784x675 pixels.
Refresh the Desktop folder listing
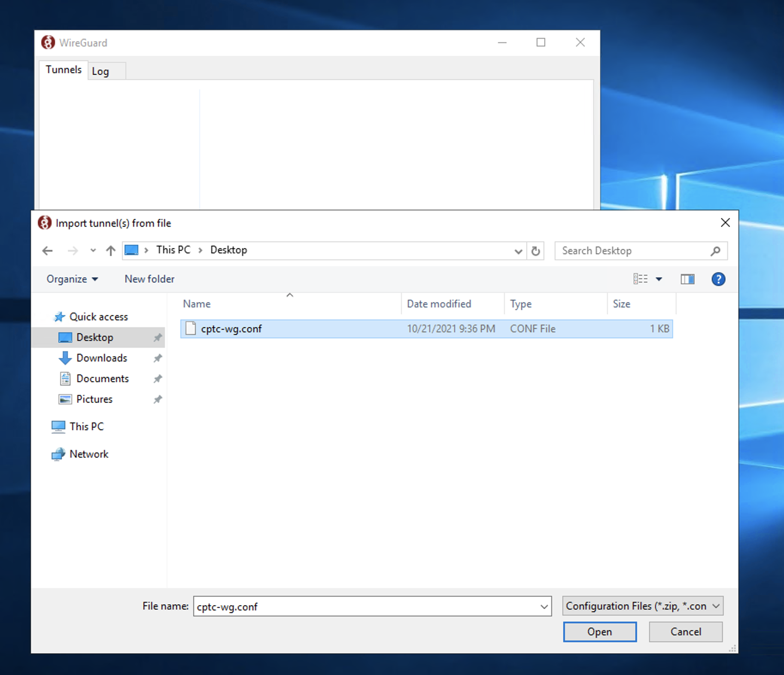(535, 251)
